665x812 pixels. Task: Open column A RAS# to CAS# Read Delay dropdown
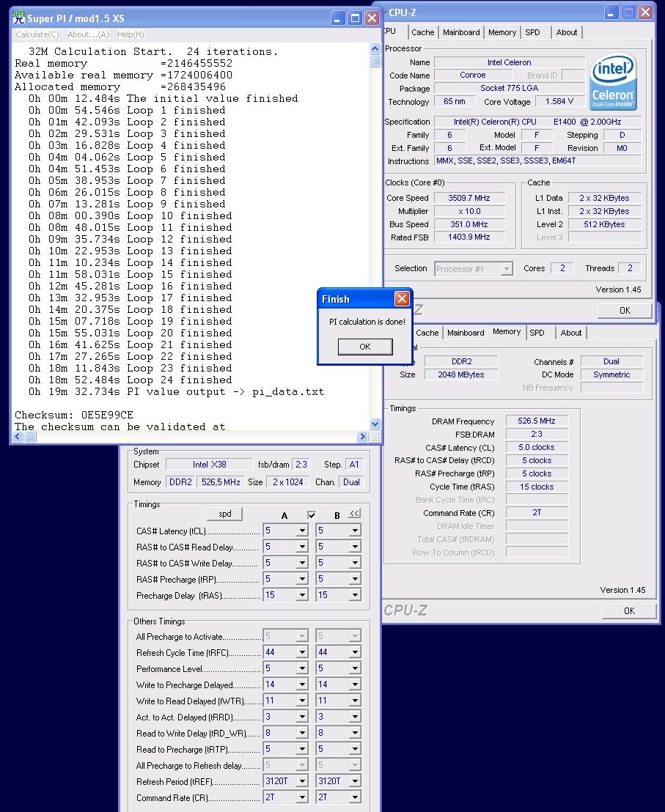point(302,546)
